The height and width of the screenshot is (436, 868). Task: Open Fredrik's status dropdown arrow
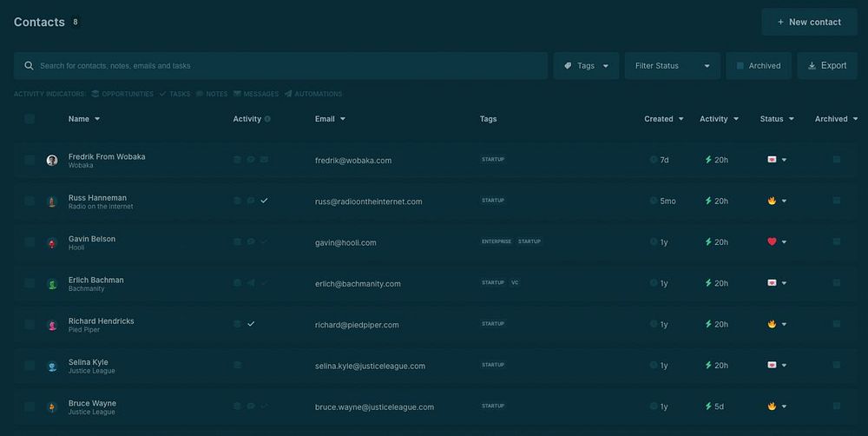784,160
